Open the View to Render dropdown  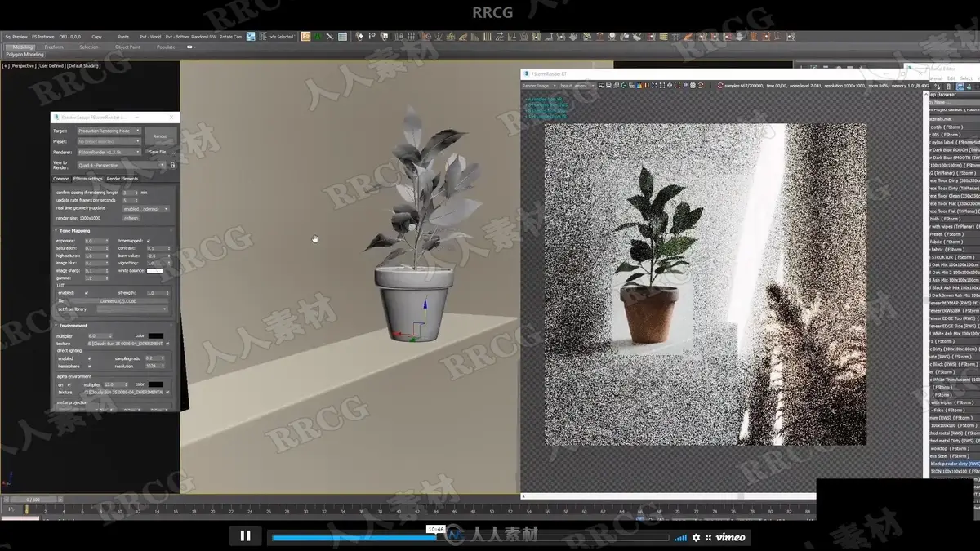point(121,165)
